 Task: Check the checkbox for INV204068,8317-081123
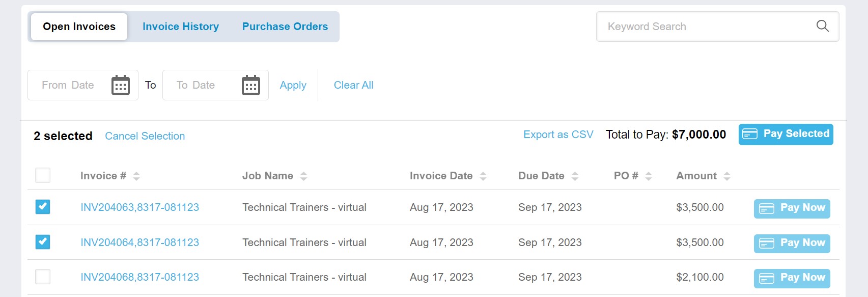coord(43,277)
